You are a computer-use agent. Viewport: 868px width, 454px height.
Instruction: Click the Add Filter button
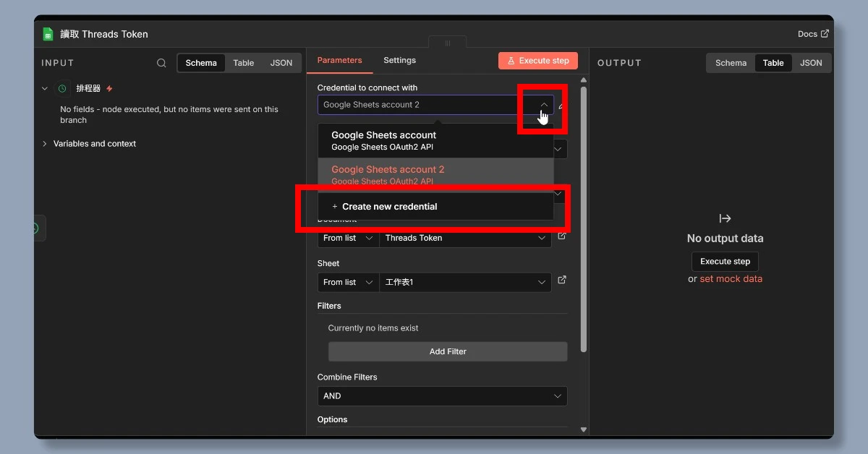point(448,351)
